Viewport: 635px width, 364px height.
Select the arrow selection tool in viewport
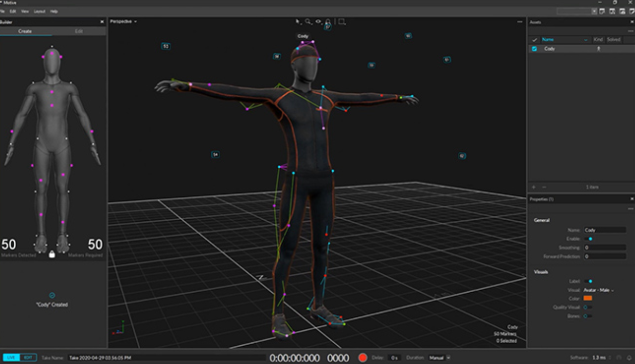pyautogui.click(x=297, y=21)
